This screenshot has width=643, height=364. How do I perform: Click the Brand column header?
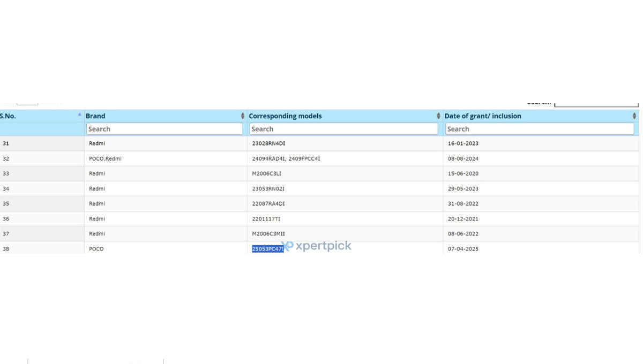click(95, 116)
